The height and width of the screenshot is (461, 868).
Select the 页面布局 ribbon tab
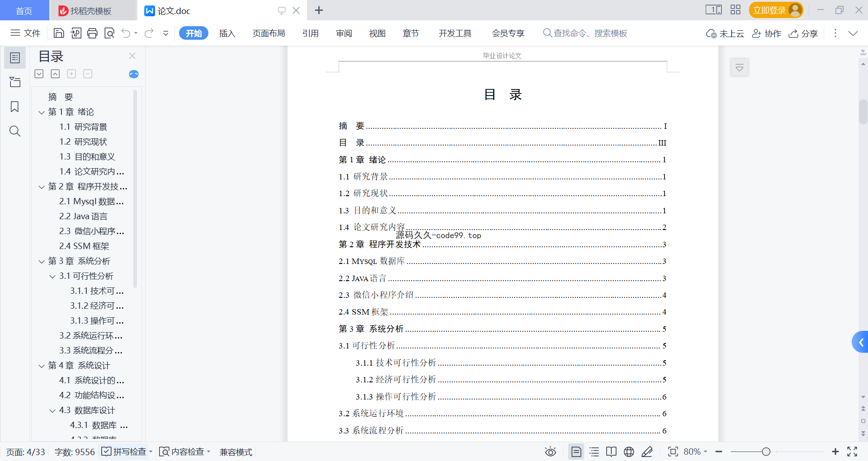click(x=269, y=33)
